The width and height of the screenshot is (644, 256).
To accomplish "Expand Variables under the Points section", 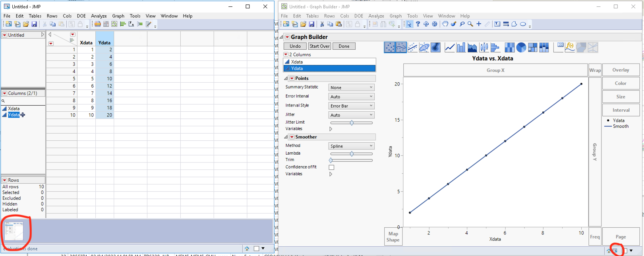I will [x=331, y=129].
